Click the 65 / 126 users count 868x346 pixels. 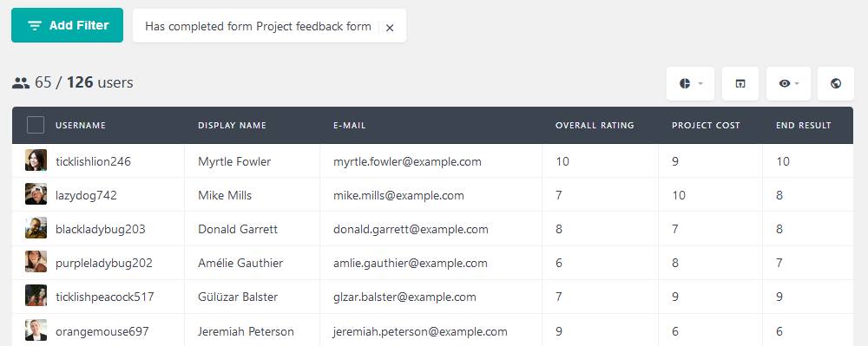click(x=84, y=83)
